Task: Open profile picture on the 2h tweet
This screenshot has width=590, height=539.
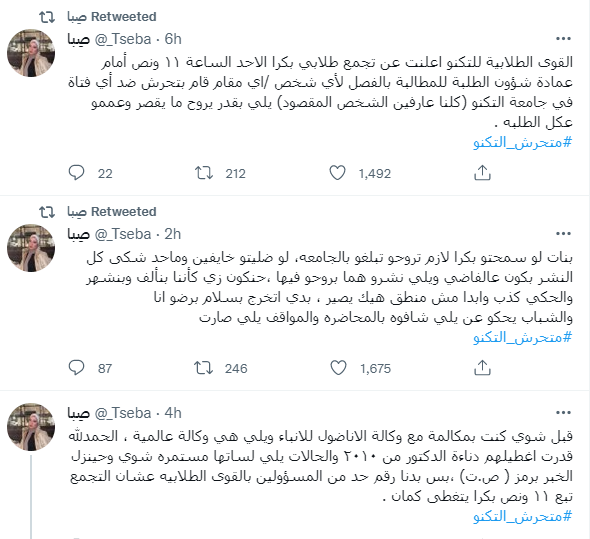Action: click(x=31, y=248)
